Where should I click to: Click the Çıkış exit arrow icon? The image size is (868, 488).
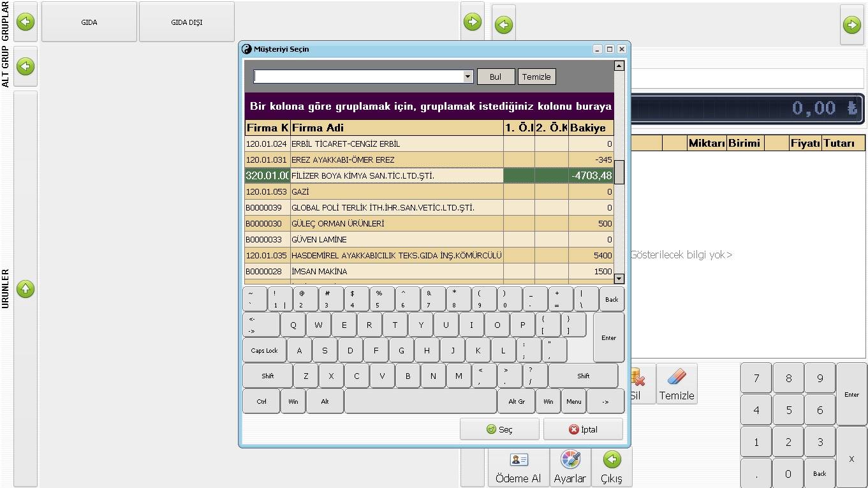click(x=612, y=459)
